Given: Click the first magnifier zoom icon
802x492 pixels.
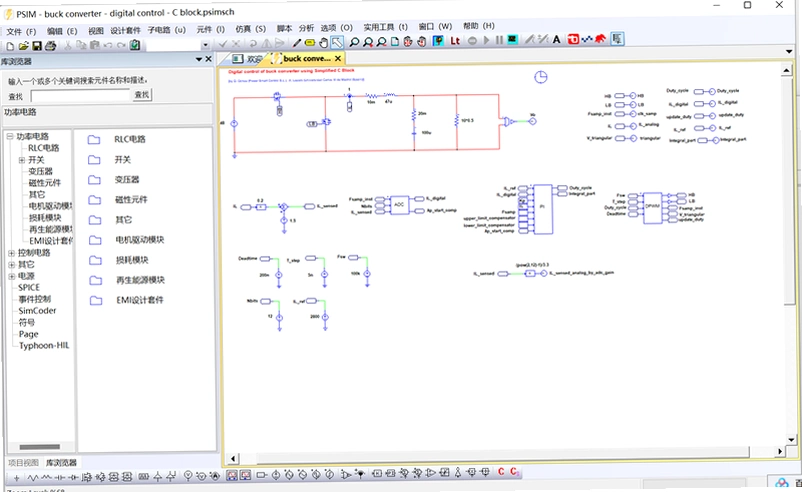Looking at the screenshot, I should coord(354,42).
